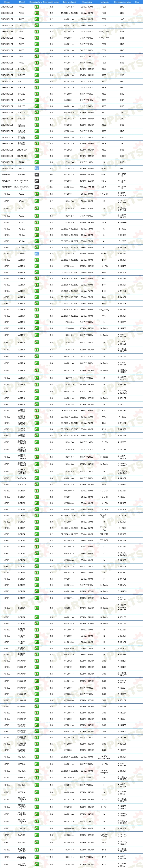Select the GHIBLI model cell

pyautogui.click(x=22, y=174)
